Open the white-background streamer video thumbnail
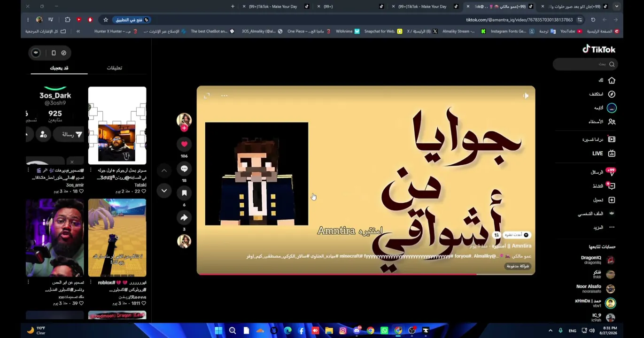 point(117,125)
